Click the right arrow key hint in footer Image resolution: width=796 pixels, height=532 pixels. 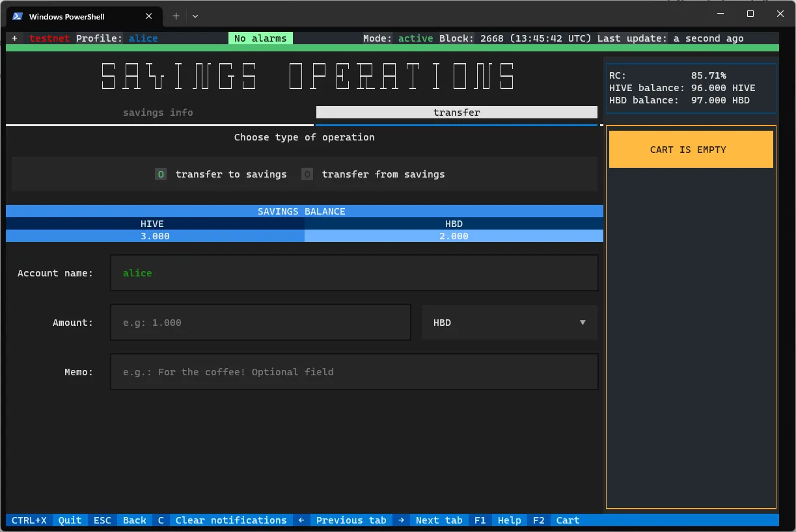tap(401, 520)
